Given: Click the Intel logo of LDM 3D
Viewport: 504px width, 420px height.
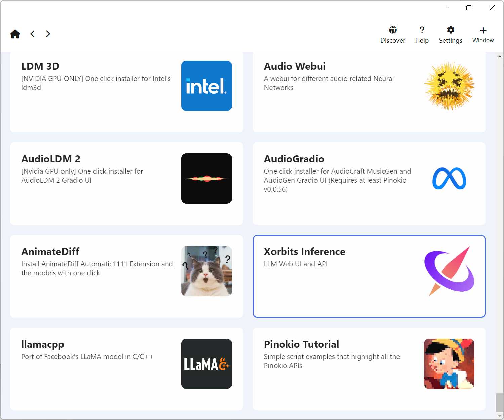Looking at the screenshot, I should pos(207,86).
